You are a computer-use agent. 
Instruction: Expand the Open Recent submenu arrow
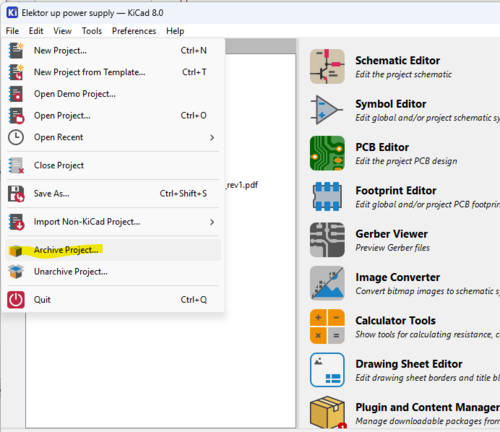point(212,137)
